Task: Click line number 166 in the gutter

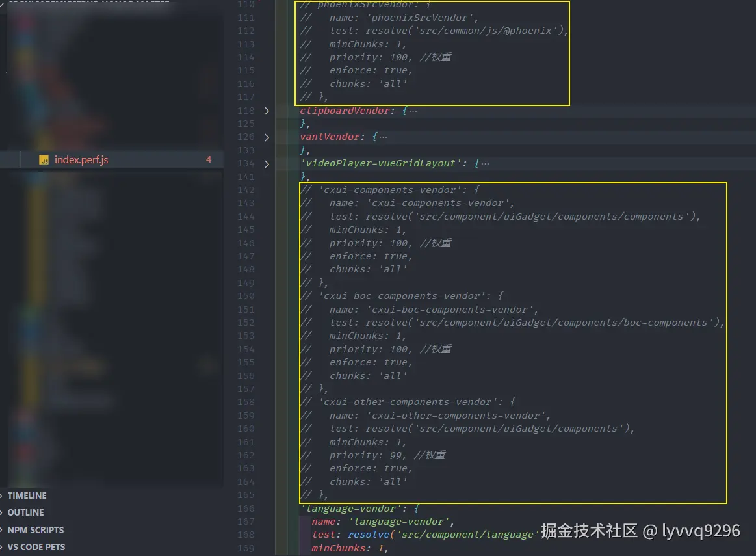Action: point(246,509)
